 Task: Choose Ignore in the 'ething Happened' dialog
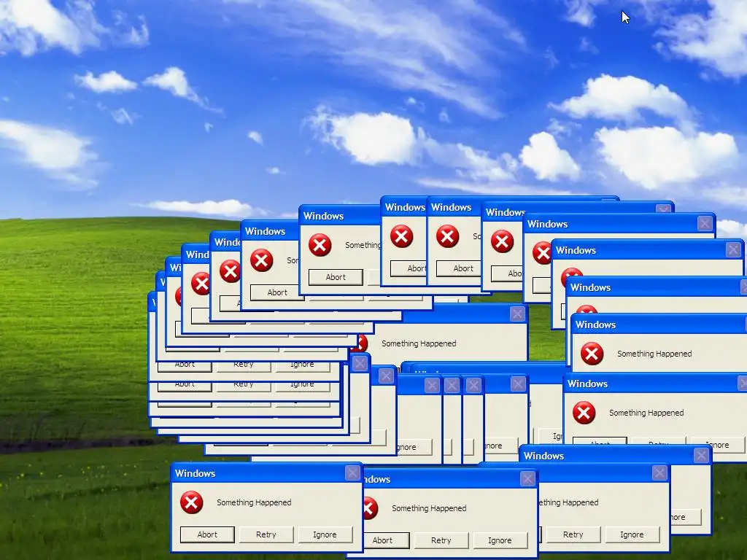[x=632, y=534]
